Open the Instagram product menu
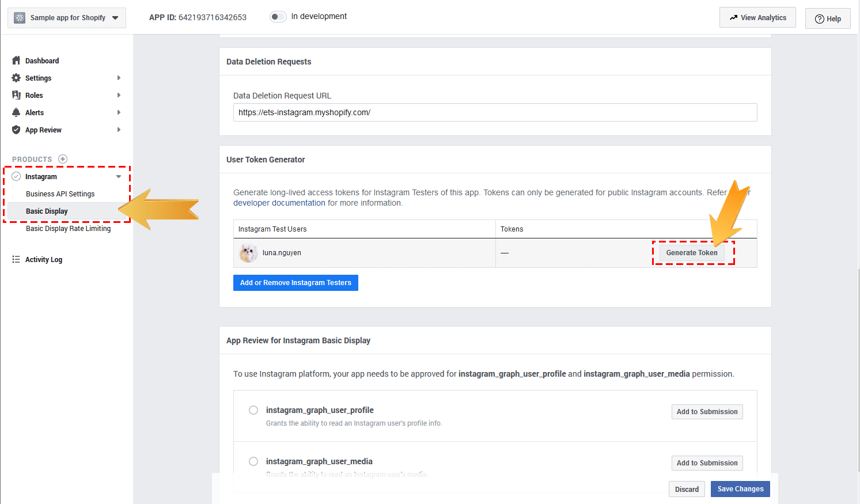This screenshot has height=504, width=860. [x=41, y=177]
